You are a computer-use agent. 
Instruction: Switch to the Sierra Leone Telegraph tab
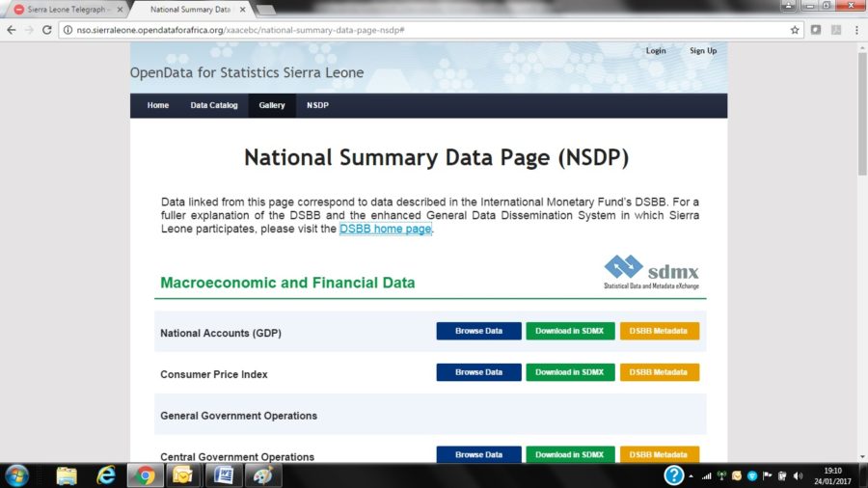(x=64, y=9)
